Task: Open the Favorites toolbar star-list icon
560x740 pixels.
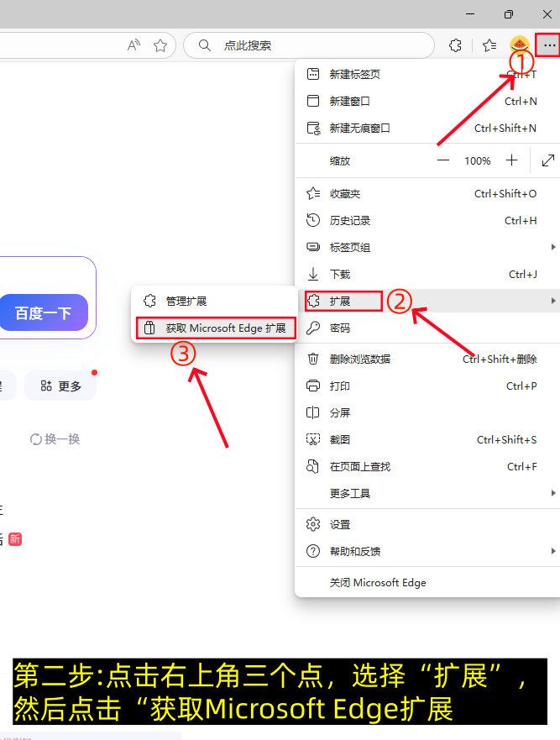Action: tap(489, 45)
